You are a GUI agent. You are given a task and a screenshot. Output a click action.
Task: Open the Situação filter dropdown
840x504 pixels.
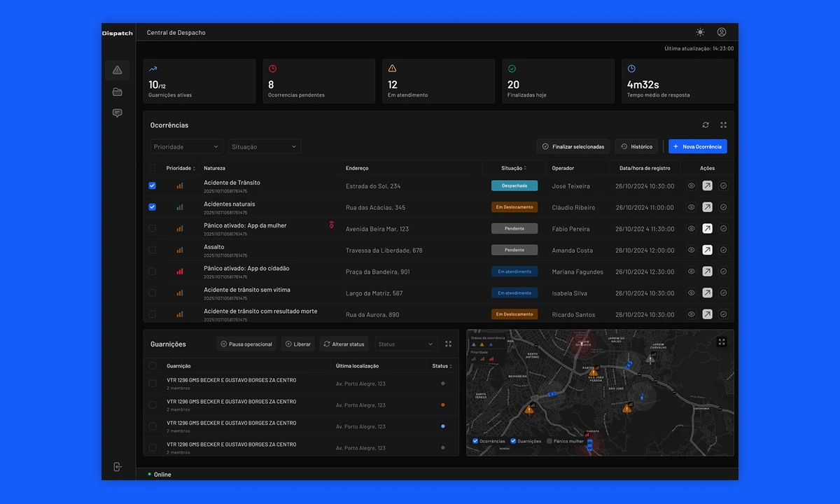pos(265,146)
